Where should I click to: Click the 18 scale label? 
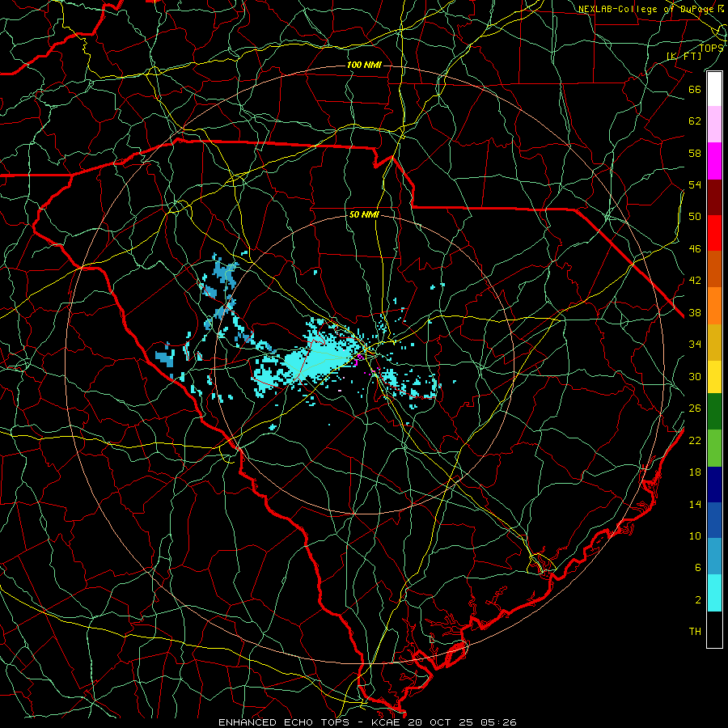pyautogui.click(x=695, y=472)
